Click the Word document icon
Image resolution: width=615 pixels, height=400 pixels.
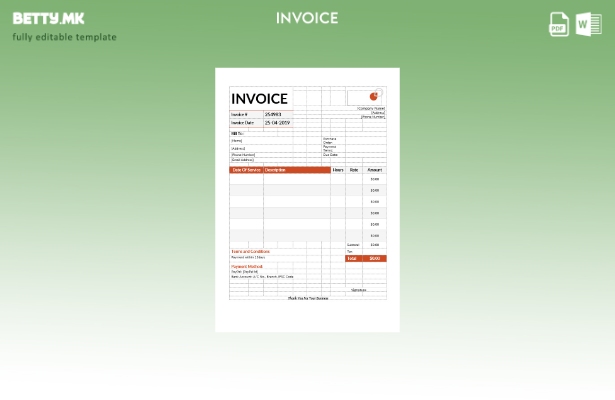click(588, 24)
